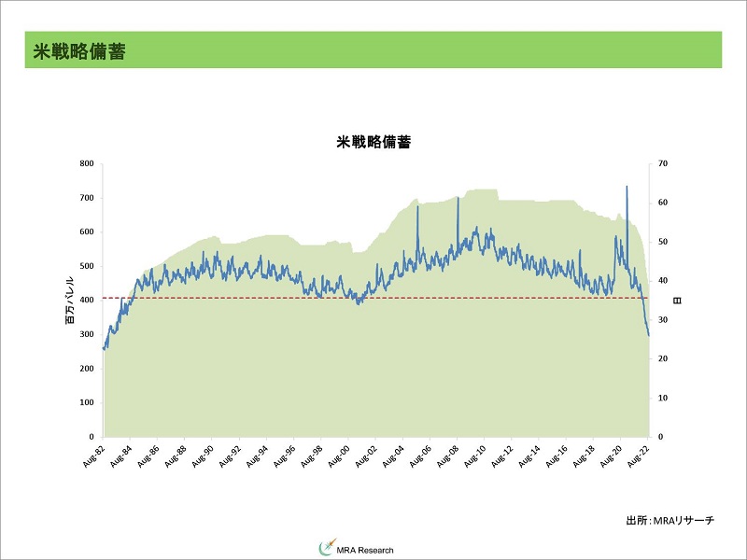The width and height of the screenshot is (747, 560).
Task: Click the right axis value "0"
Action: [x=660, y=437]
